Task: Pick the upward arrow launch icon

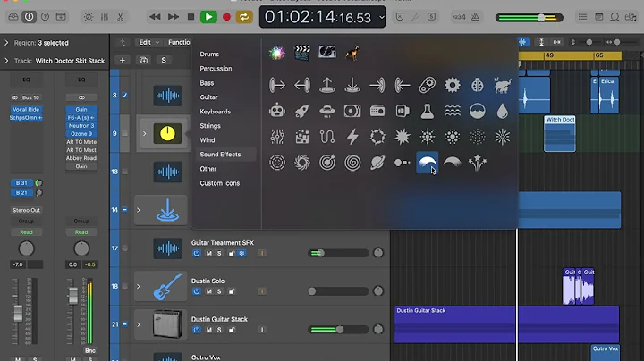Action: tap(327, 85)
